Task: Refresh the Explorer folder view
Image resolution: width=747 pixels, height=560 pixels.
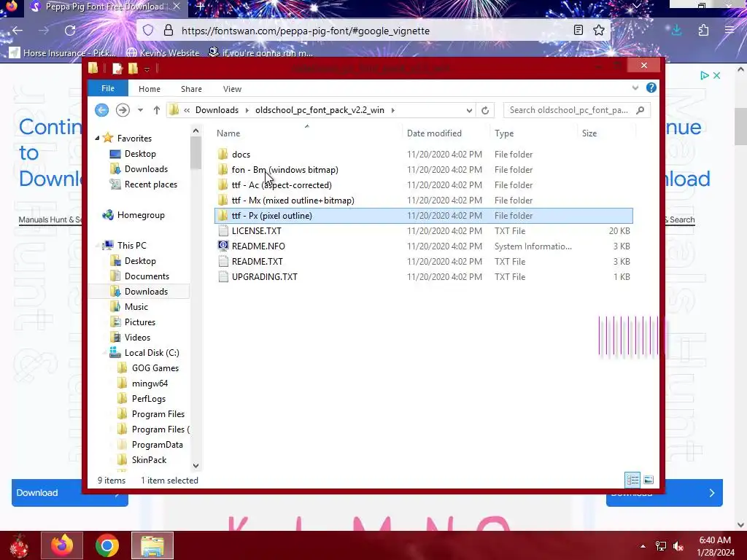Action: click(485, 110)
